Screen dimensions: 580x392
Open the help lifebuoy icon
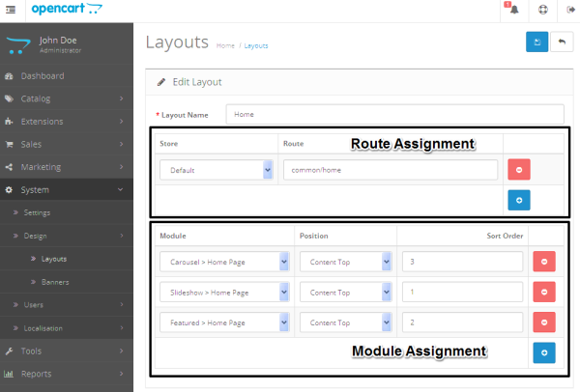pyautogui.click(x=542, y=10)
